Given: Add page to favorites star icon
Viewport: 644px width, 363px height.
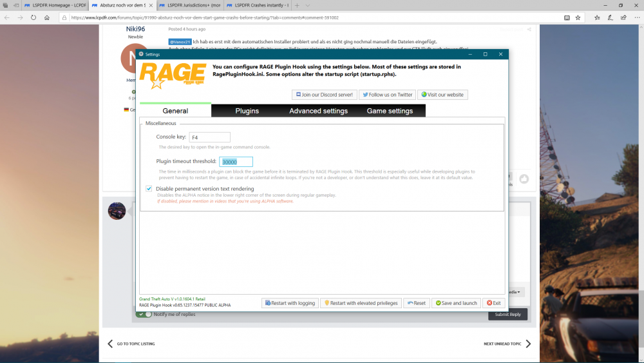Looking at the screenshot, I should (578, 17).
